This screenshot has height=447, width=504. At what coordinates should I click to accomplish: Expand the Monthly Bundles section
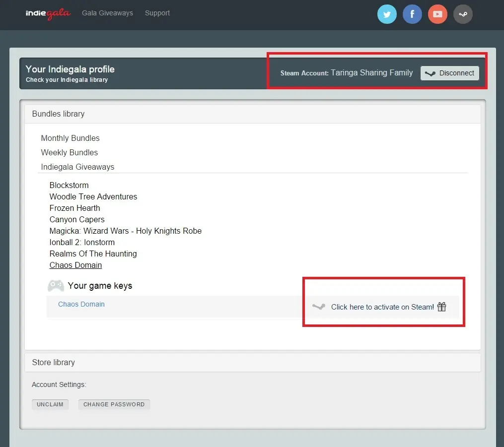click(x=70, y=138)
